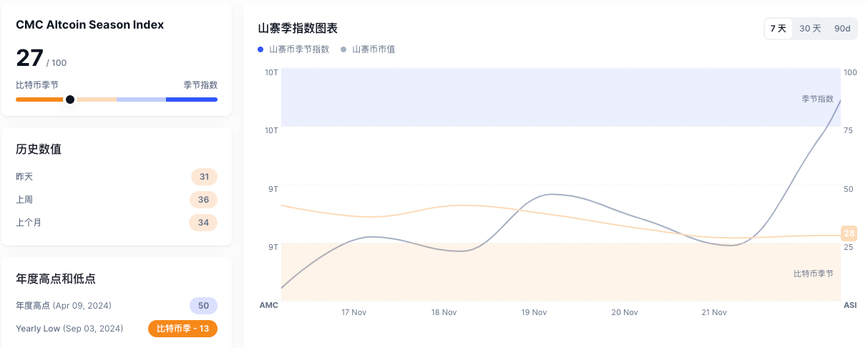Switch chart to 30 天 range

810,29
